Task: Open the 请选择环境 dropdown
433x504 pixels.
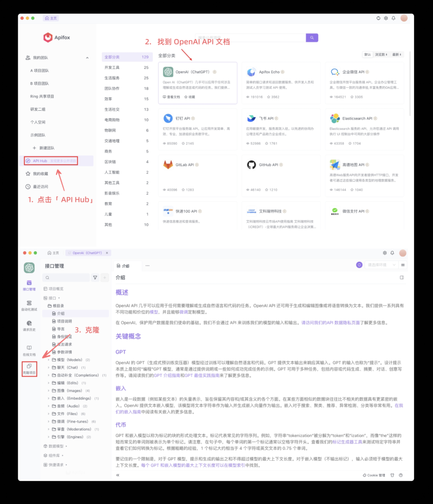Action: coord(382,265)
